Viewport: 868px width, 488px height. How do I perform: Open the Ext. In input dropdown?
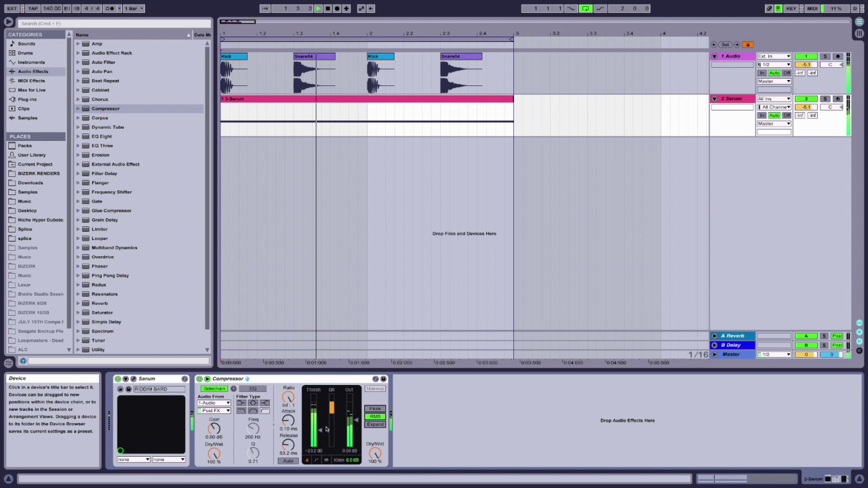pyautogui.click(x=774, y=56)
